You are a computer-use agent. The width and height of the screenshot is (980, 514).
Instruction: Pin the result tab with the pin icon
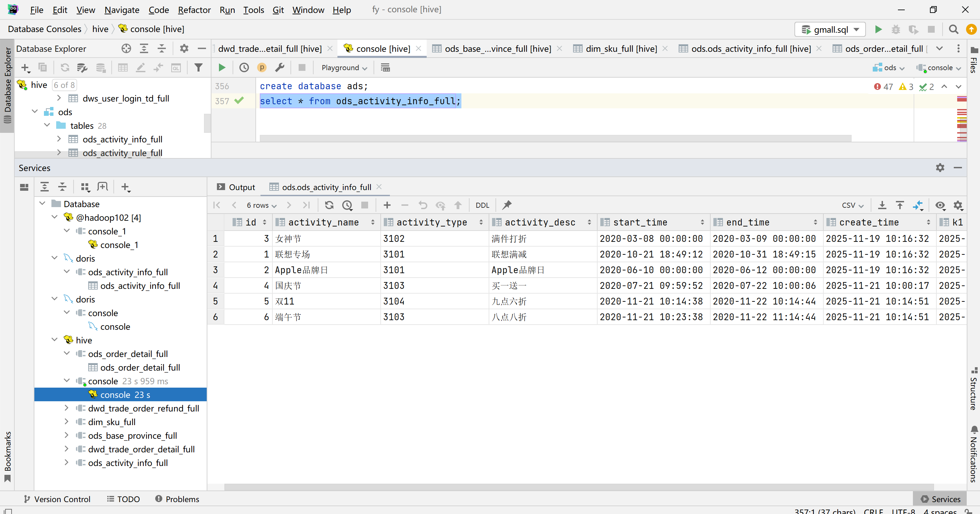[x=507, y=205]
